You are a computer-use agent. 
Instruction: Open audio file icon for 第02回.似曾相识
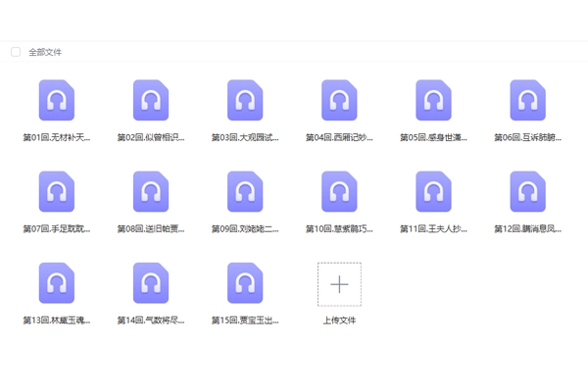click(151, 100)
